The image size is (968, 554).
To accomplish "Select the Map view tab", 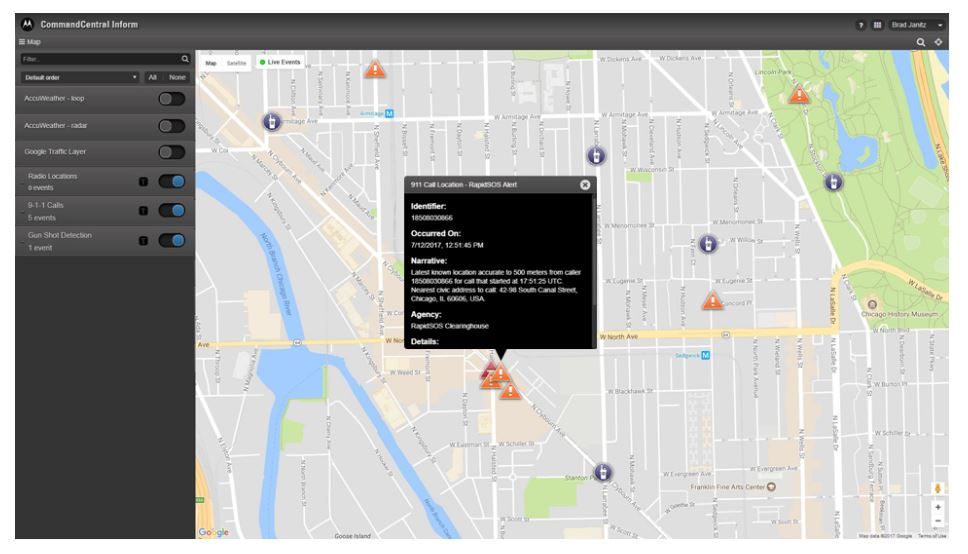I will 211,62.
